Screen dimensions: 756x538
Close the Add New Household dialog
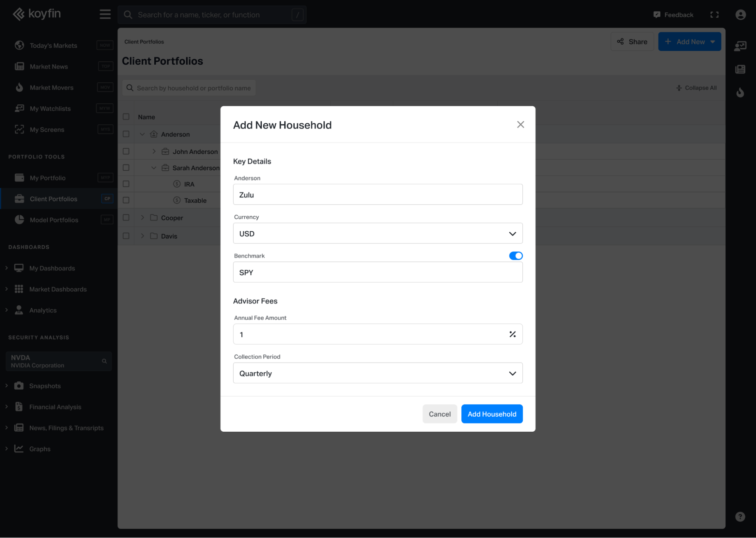coord(520,124)
